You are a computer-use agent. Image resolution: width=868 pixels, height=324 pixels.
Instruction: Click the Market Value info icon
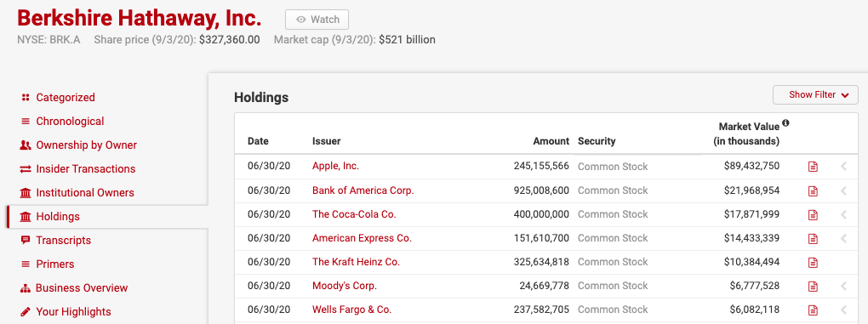[x=785, y=123]
